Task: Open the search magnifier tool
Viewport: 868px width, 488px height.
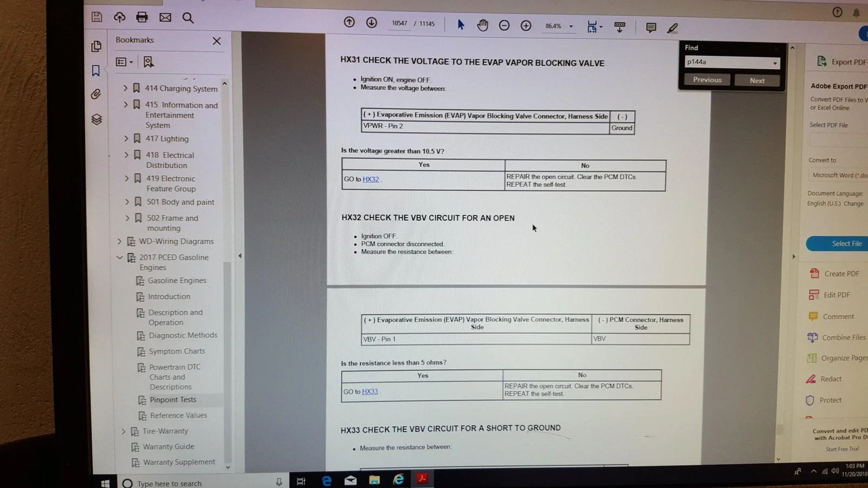Action: (x=188, y=18)
